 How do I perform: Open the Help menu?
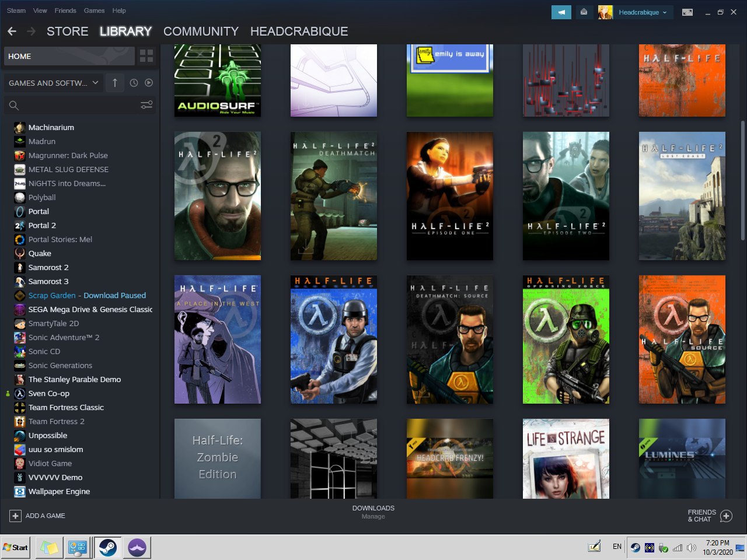pos(119,10)
